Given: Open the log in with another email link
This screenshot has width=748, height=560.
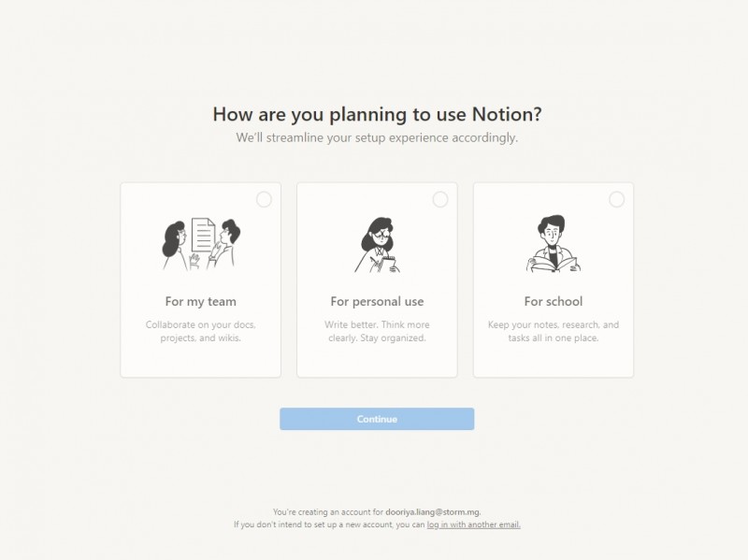Looking at the screenshot, I should [x=474, y=524].
